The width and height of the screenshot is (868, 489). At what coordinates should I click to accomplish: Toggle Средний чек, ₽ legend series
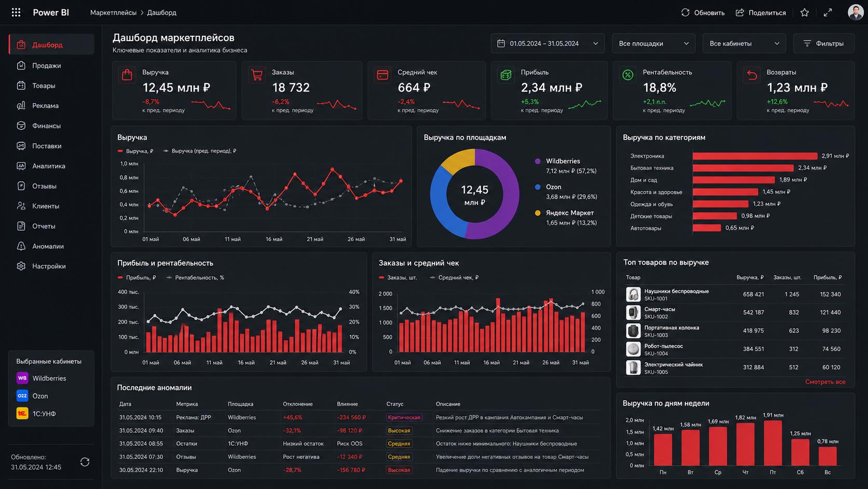point(454,277)
